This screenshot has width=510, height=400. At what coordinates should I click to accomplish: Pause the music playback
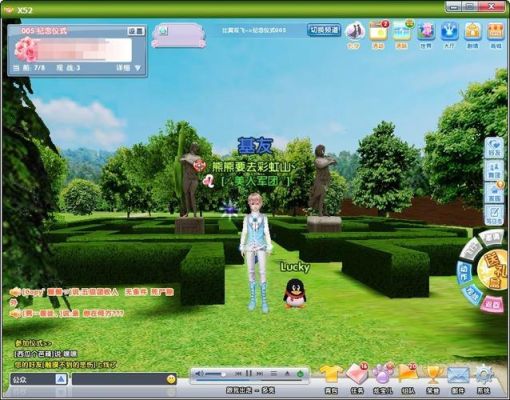(249, 373)
